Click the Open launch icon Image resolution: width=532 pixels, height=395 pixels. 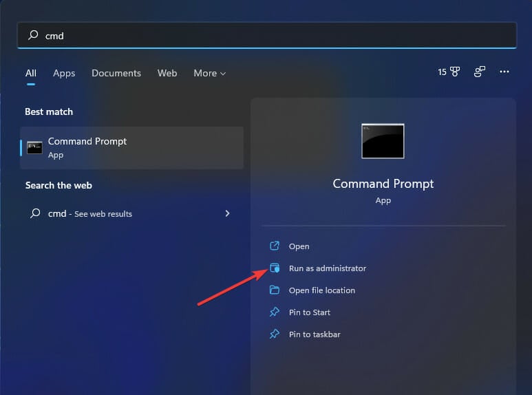275,246
